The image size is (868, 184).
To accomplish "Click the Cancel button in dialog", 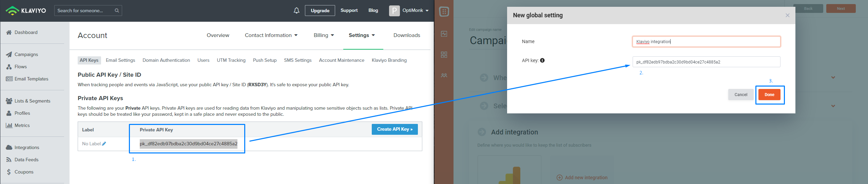I will (x=741, y=95).
